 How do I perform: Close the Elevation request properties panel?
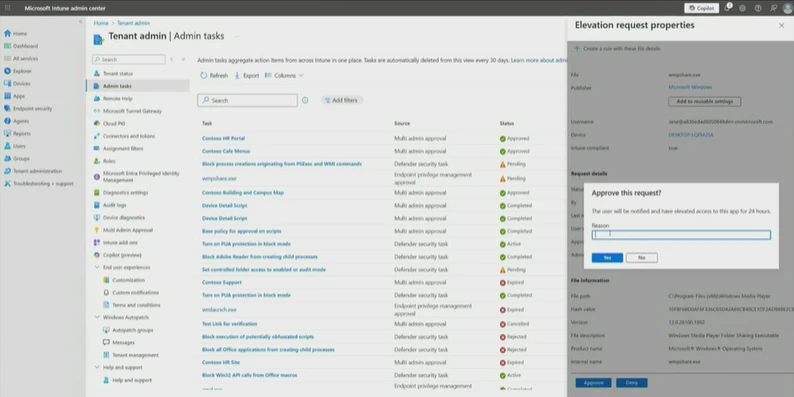pyautogui.click(x=781, y=25)
